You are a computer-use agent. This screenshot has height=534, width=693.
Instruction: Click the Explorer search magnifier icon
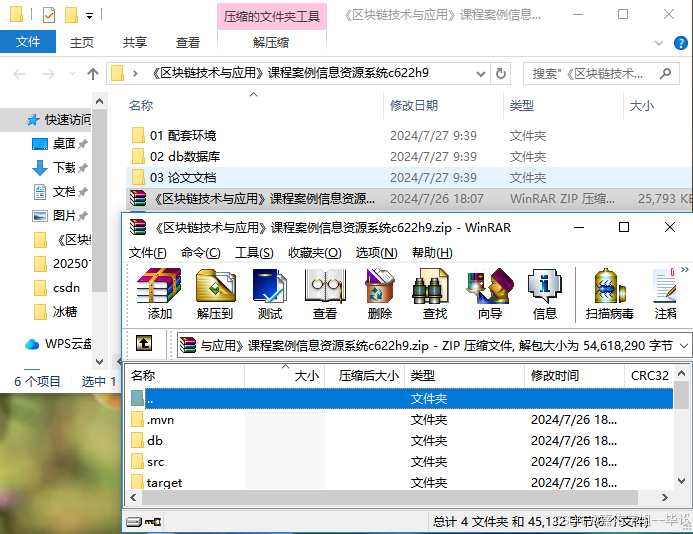tap(666, 73)
